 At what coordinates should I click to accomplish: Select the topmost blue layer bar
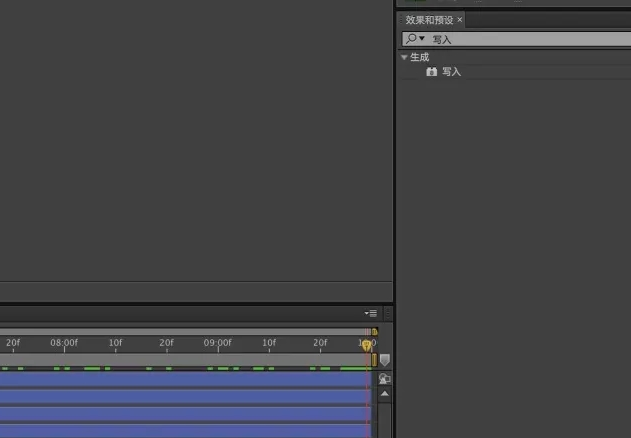pos(185,379)
